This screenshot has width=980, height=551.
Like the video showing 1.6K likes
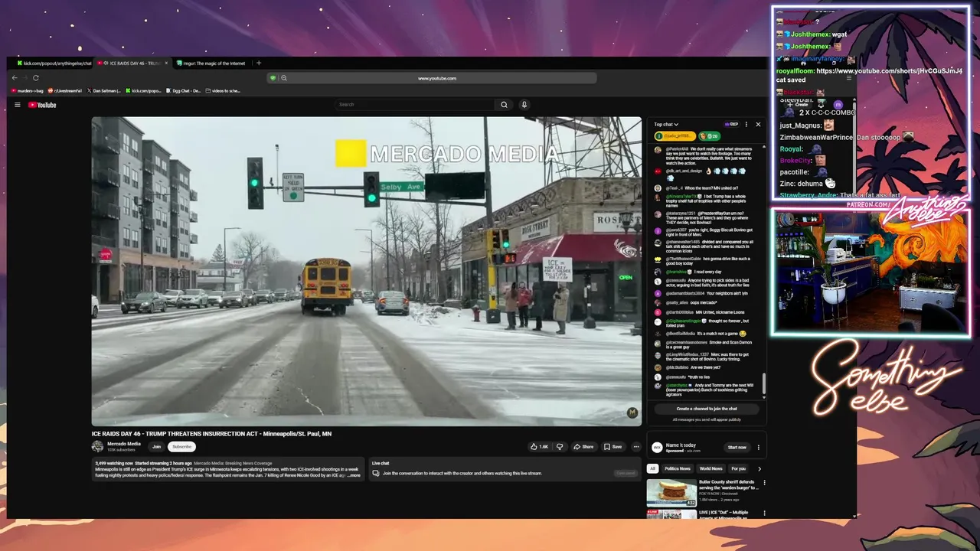coord(539,447)
